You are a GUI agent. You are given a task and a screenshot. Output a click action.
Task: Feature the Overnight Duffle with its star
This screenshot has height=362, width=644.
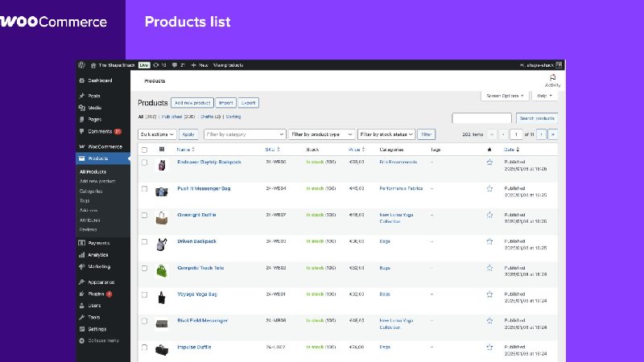point(489,215)
